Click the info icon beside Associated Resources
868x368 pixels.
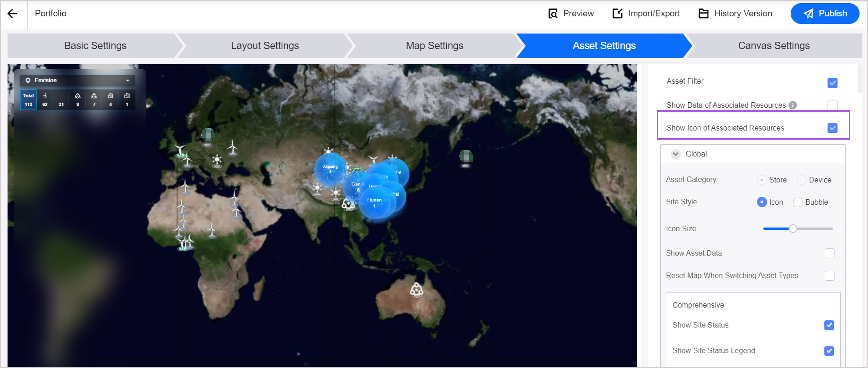click(x=793, y=105)
